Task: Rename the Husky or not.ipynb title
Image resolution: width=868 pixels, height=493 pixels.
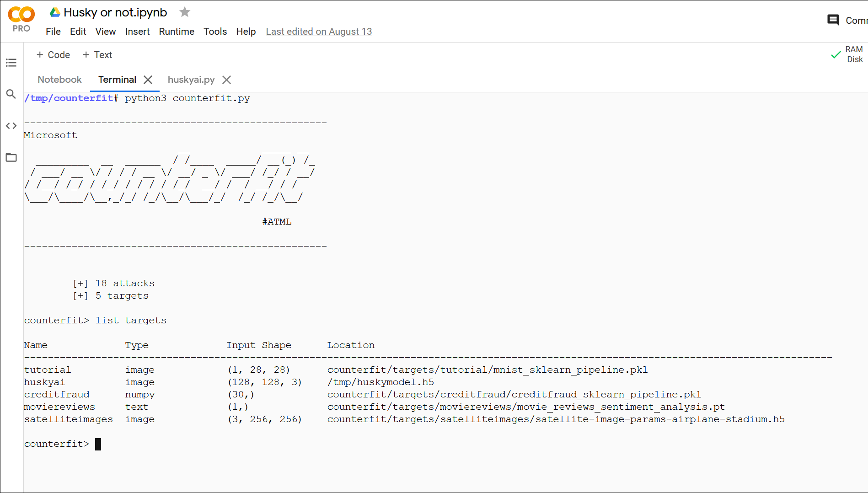Action: tap(115, 12)
